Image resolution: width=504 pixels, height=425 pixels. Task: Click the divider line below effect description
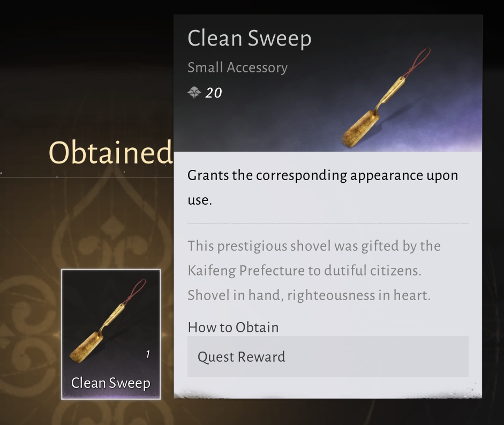[x=327, y=222]
